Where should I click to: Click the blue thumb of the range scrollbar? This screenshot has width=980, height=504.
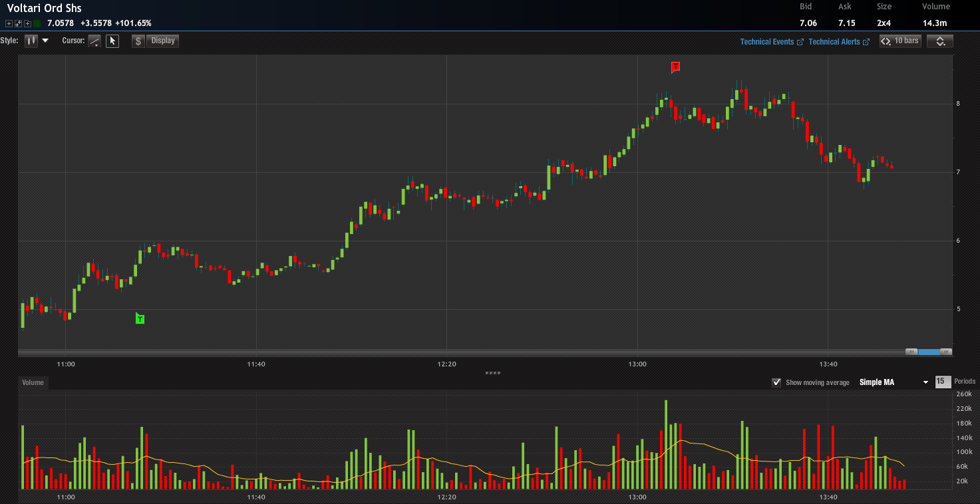point(929,352)
